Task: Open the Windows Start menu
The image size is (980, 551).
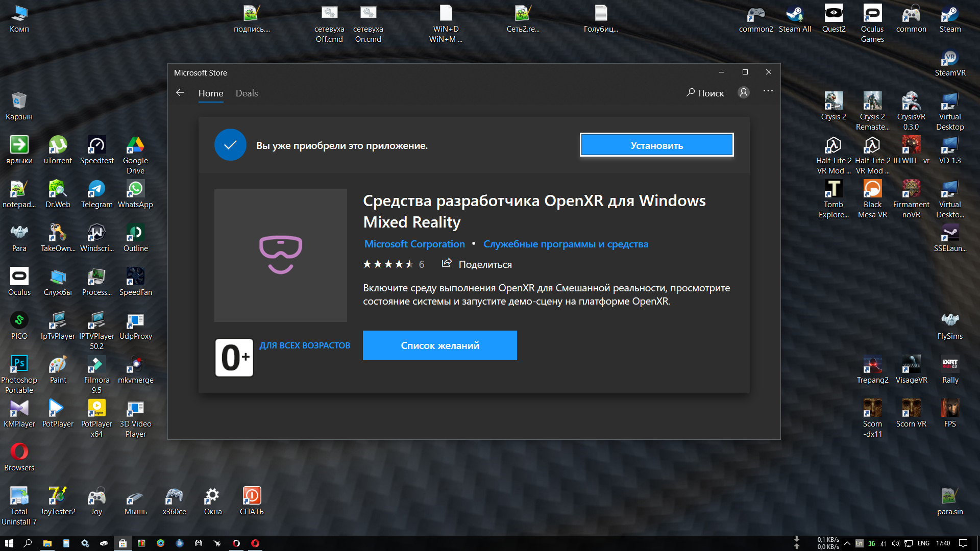Action: click(9, 543)
